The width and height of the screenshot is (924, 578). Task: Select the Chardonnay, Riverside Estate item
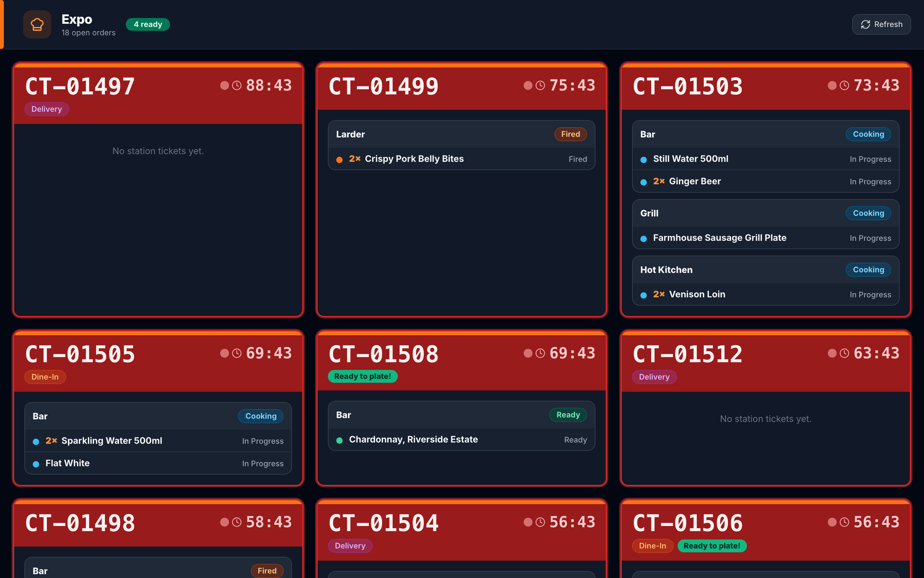[x=461, y=440]
